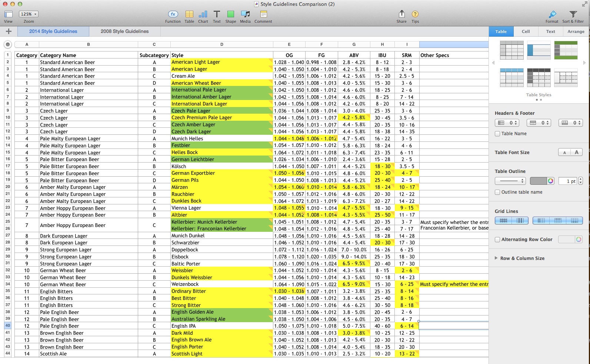Click the Share icon
This screenshot has height=364, width=590.
pos(401,14)
